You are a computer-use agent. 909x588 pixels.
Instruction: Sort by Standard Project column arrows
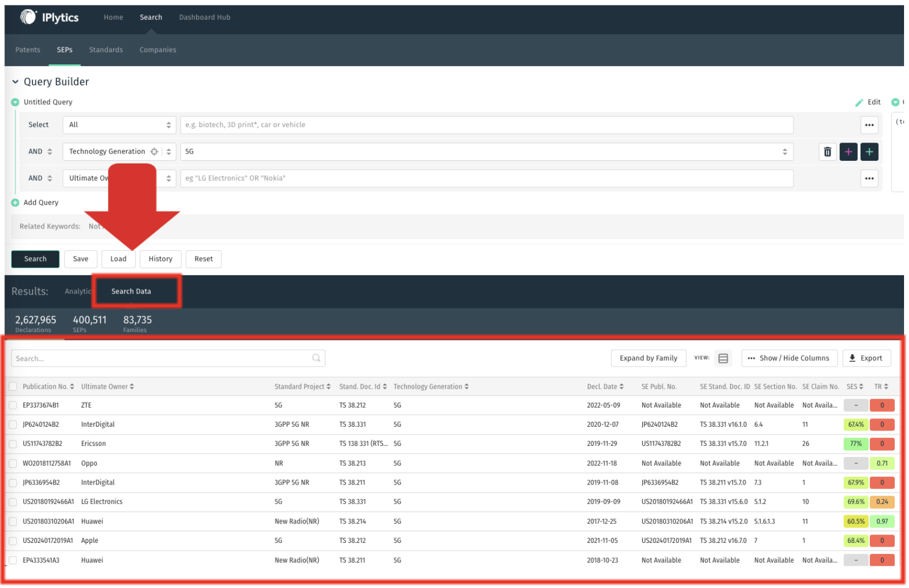(x=328, y=386)
